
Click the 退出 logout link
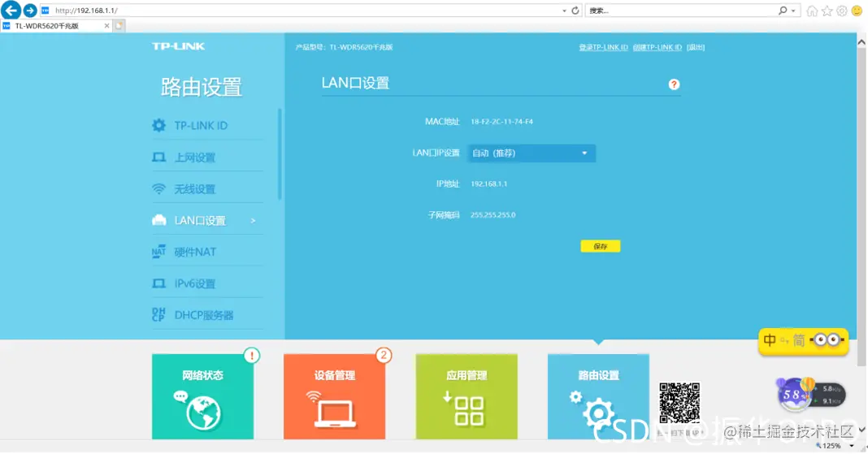[696, 48]
